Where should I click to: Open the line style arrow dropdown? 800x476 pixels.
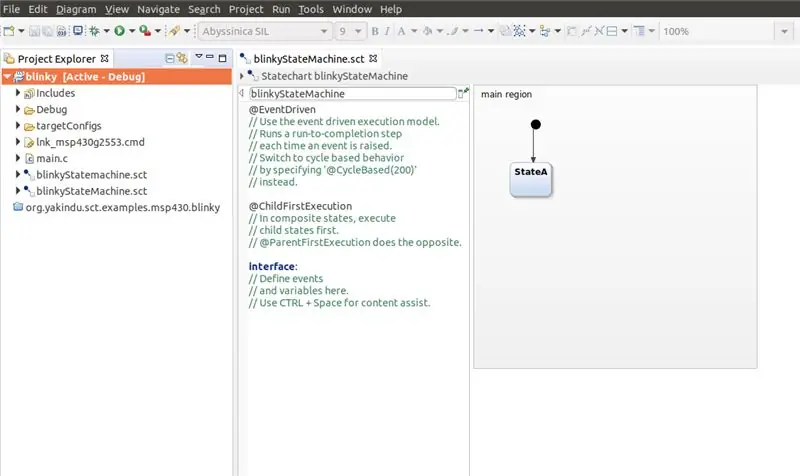point(491,31)
